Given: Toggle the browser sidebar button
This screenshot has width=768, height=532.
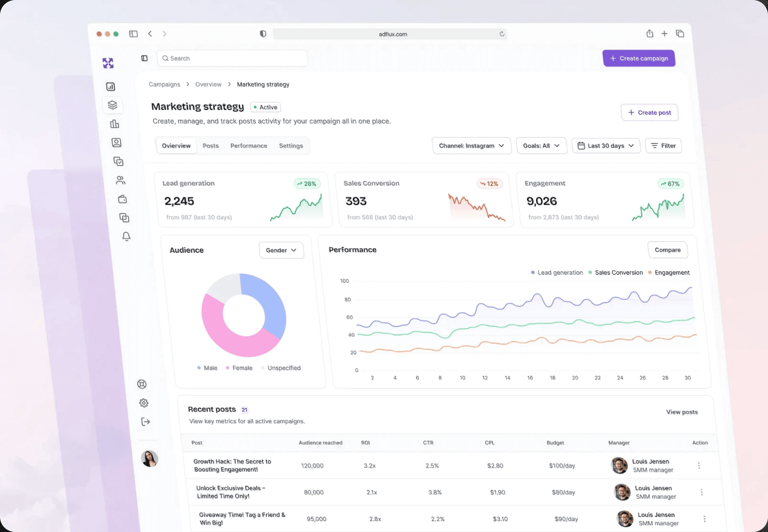Looking at the screenshot, I should tap(134, 34).
